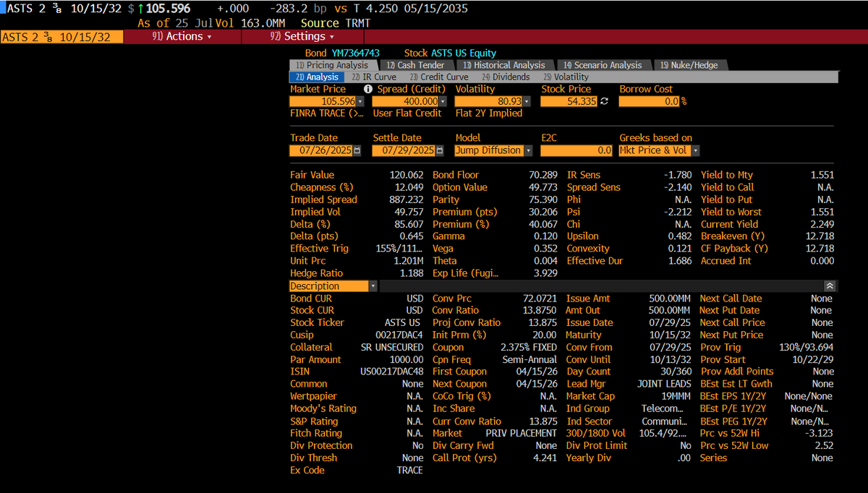
Task: Click the Option Value 49.773 value
Action: click(x=544, y=187)
